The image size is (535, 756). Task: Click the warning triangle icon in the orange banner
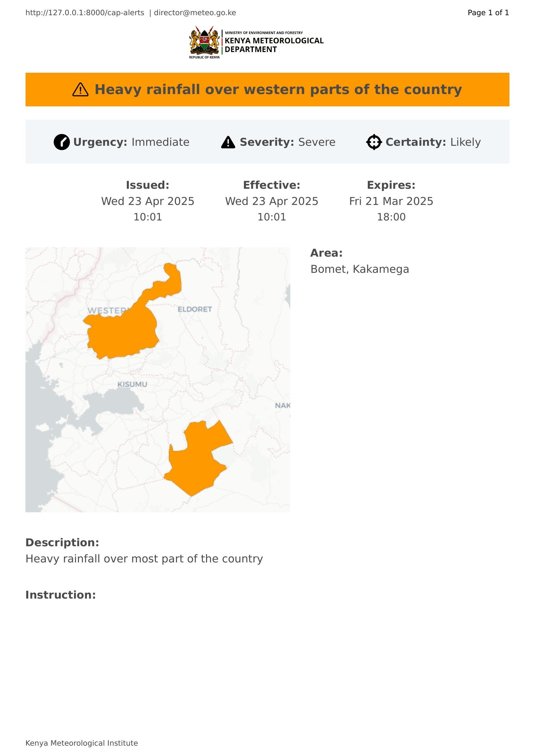(81, 90)
